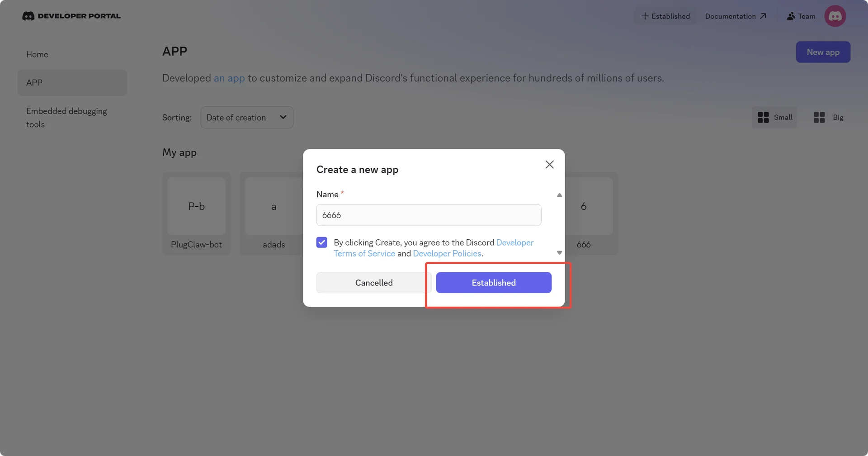Select APP in the sidebar
This screenshot has width=868, height=456.
pos(72,83)
